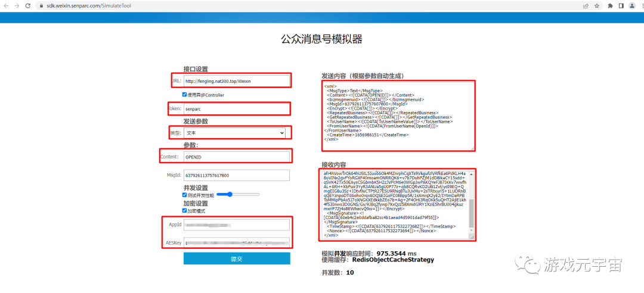
Task: Click the AESKey input field
Action: click(237, 242)
